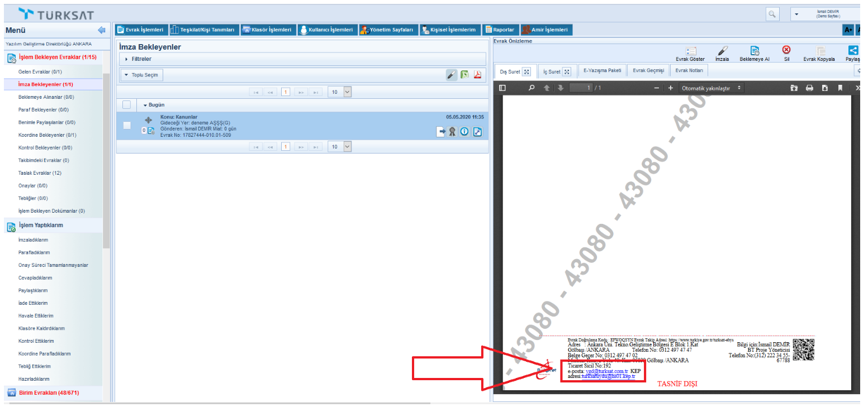The width and height of the screenshot is (868, 412).
Task: Click the Evrak Göster icon
Action: click(x=690, y=51)
